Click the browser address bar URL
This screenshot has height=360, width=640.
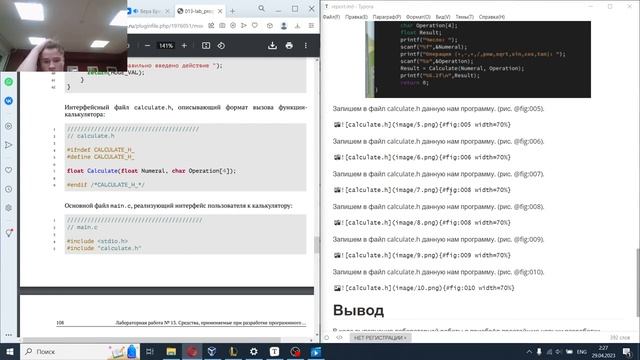[x=165, y=25]
